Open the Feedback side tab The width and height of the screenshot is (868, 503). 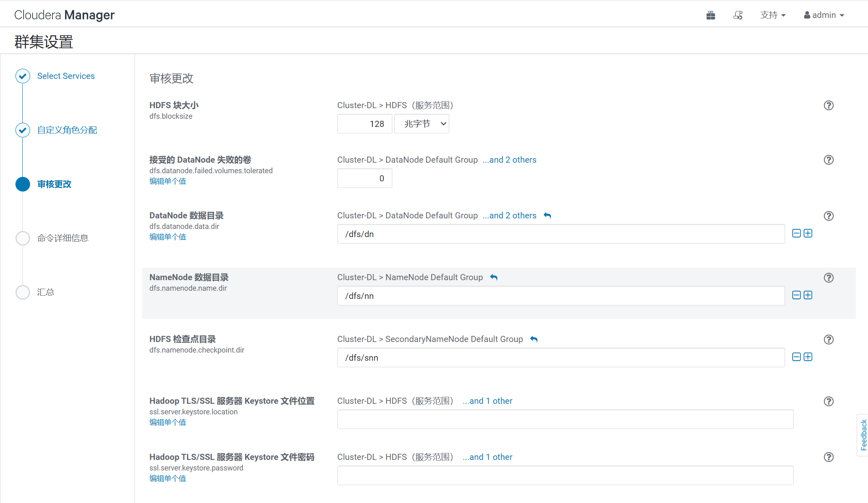[863, 435]
